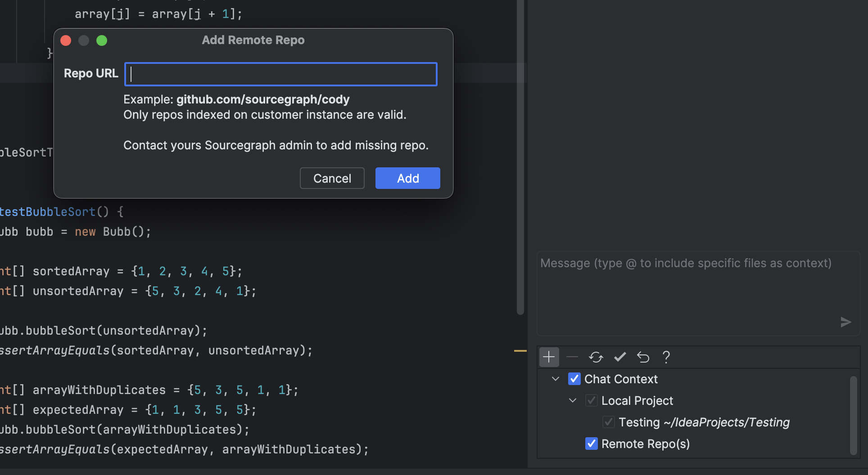Click the 'Local Project' tree label
The image size is (868, 475).
(x=637, y=401)
